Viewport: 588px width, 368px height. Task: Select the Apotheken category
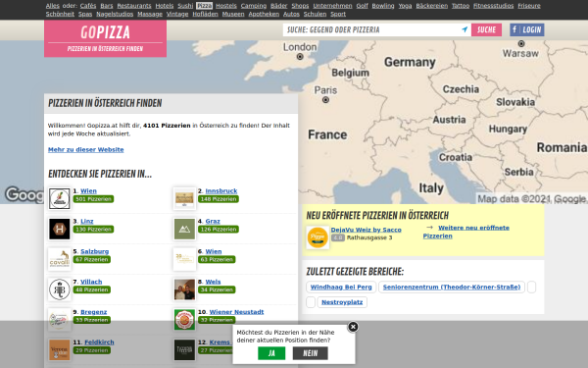point(264,14)
